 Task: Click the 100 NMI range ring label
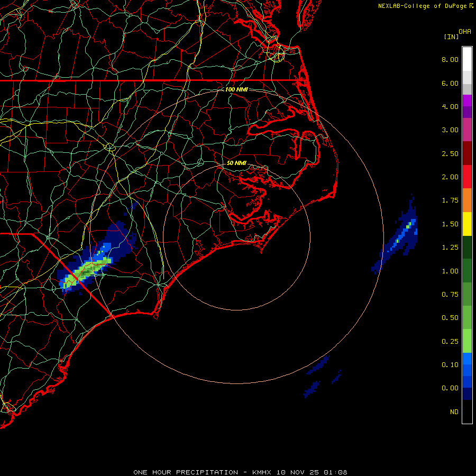(x=236, y=89)
